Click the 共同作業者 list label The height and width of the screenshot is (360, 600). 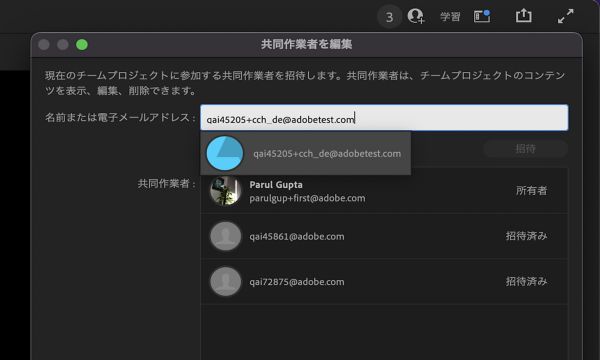coord(167,184)
